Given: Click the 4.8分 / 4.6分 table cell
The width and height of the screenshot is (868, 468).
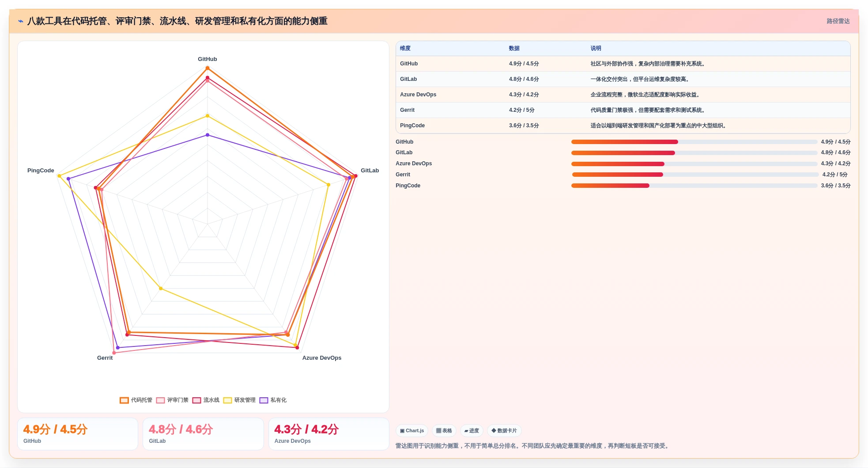Looking at the screenshot, I should pos(524,80).
